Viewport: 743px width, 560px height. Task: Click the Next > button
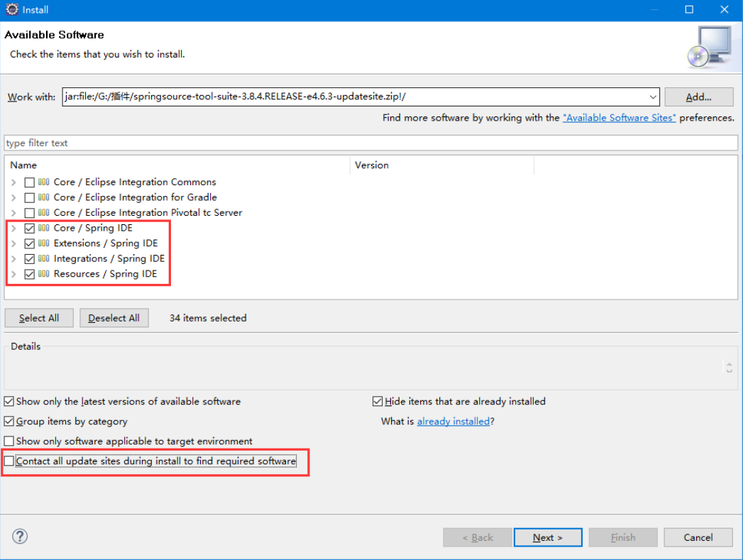[548, 537]
